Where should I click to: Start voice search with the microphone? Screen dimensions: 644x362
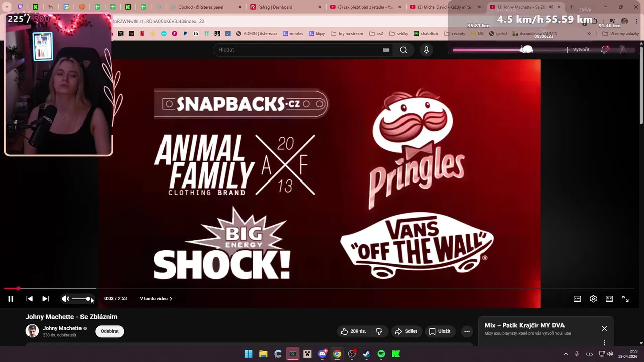[426, 50]
